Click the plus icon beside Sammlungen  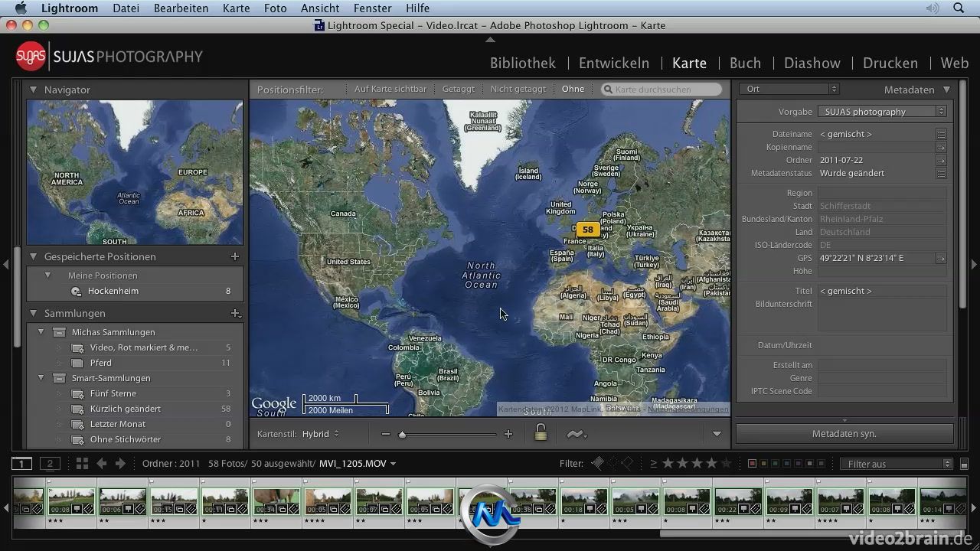236,313
